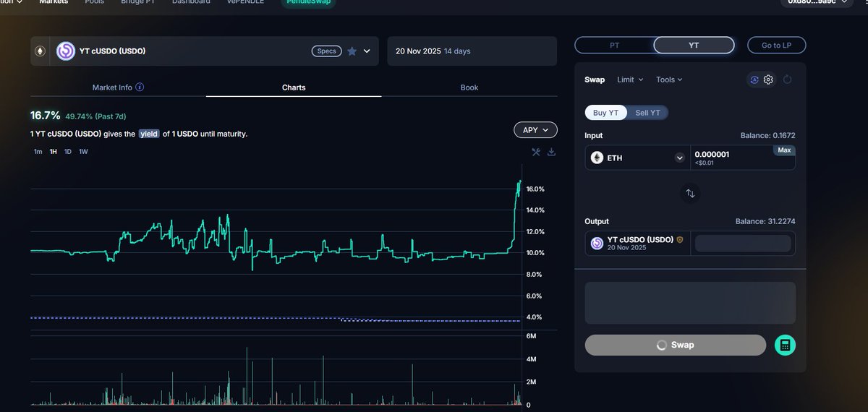The image size is (868, 412).
Task: Click the 16.0% axis label
Action: coord(535,189)
